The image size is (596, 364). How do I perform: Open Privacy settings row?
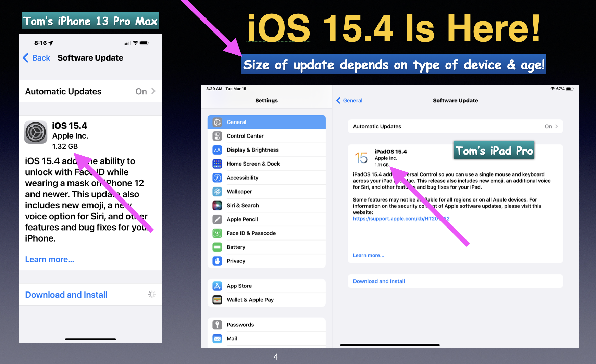(266, 261)
